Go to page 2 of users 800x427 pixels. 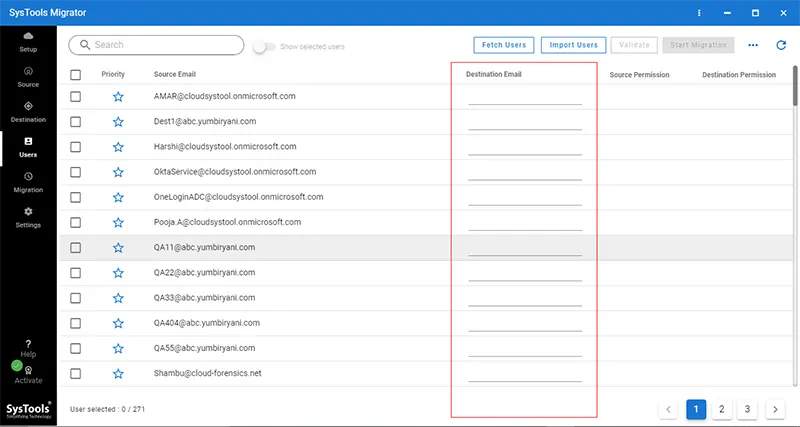tap(721, 409)
